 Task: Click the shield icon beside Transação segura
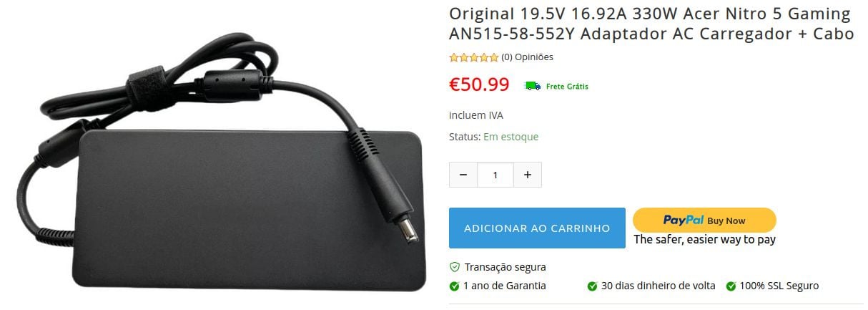coord(454,267)
